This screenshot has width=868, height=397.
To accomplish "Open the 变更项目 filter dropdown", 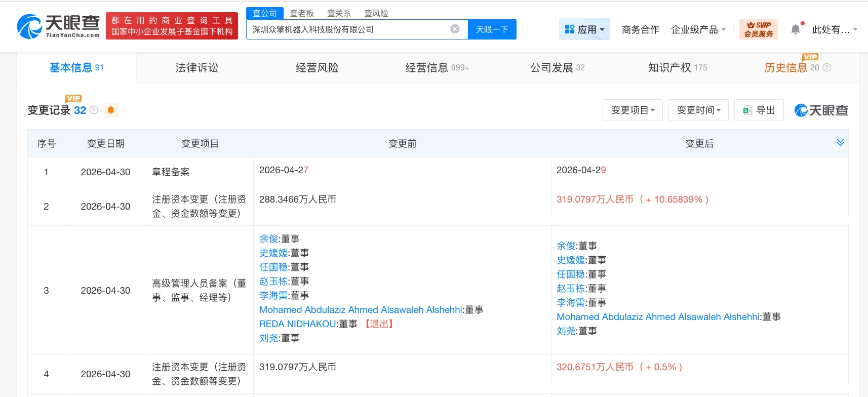I will tap(633, 110).
